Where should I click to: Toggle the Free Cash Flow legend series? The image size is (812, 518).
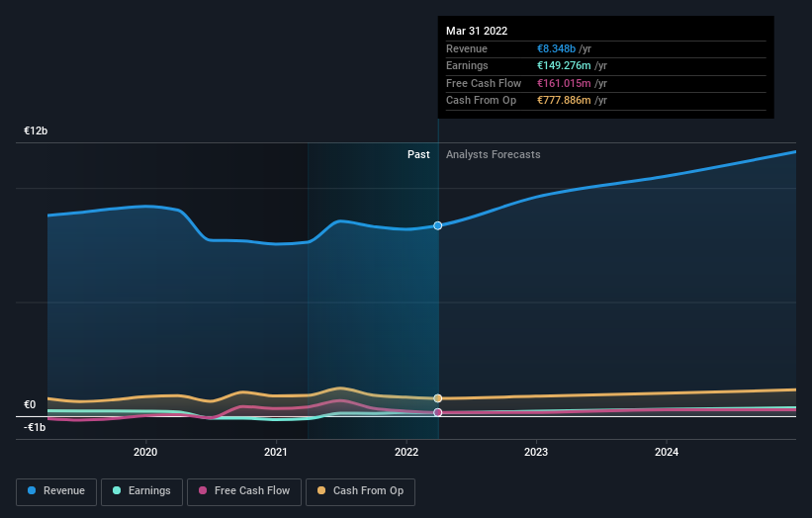[244, 491]
